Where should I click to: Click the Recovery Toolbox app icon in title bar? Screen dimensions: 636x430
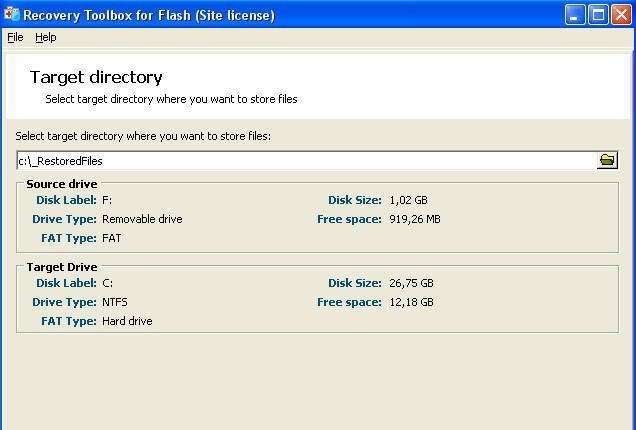pos(11,15)
